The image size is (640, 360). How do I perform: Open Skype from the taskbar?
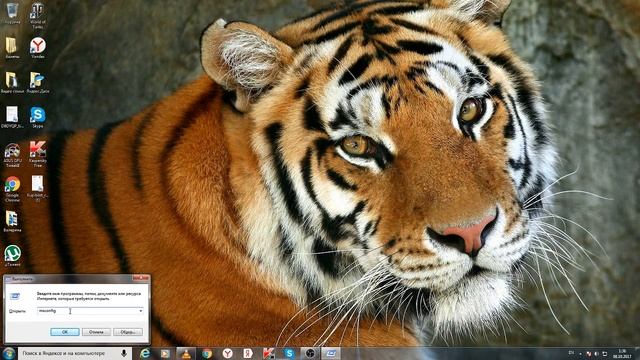pos(289,353)
